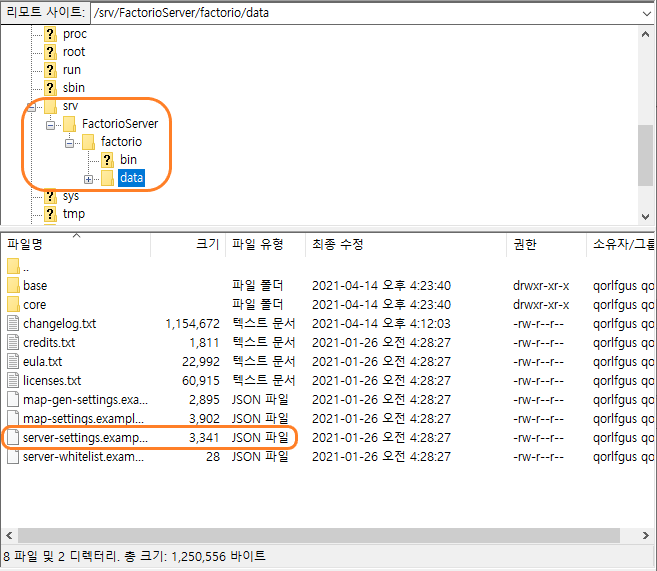This screenshot has height=571, width=657.
Task: Select the changelog.txt file name
Action: click(59, 323)
